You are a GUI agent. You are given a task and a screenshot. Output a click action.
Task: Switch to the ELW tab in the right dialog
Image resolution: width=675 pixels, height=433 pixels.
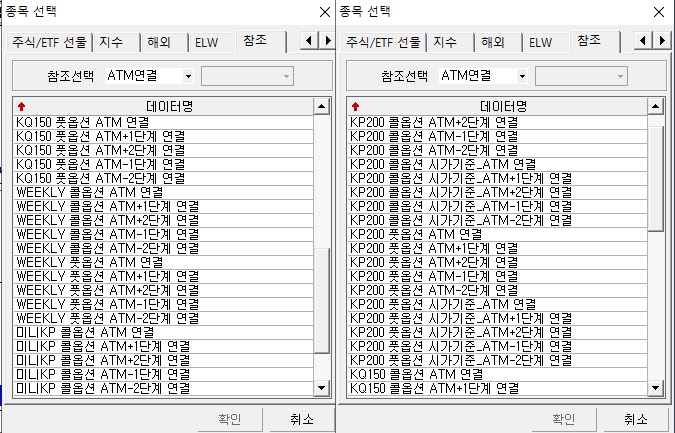point(540,43)
